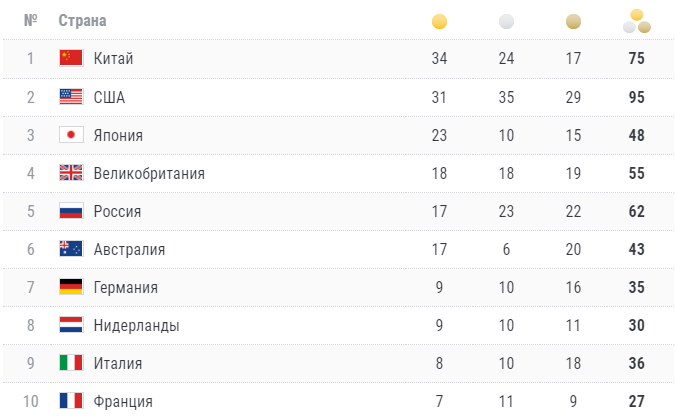Click the Russia flag icon
The height and width of the screenshot is (420, 676).
coord(71,211)
